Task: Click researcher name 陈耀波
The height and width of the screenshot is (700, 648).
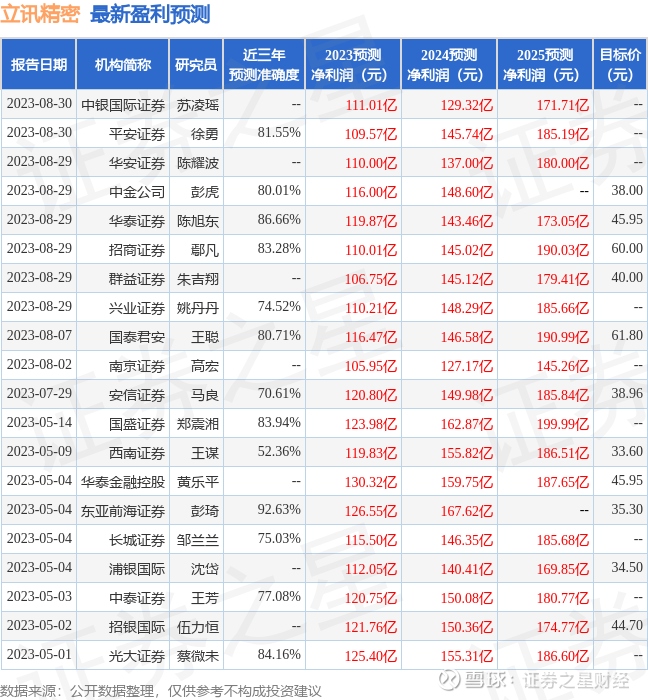Action: pyautogui.click(x=198, y=163)
